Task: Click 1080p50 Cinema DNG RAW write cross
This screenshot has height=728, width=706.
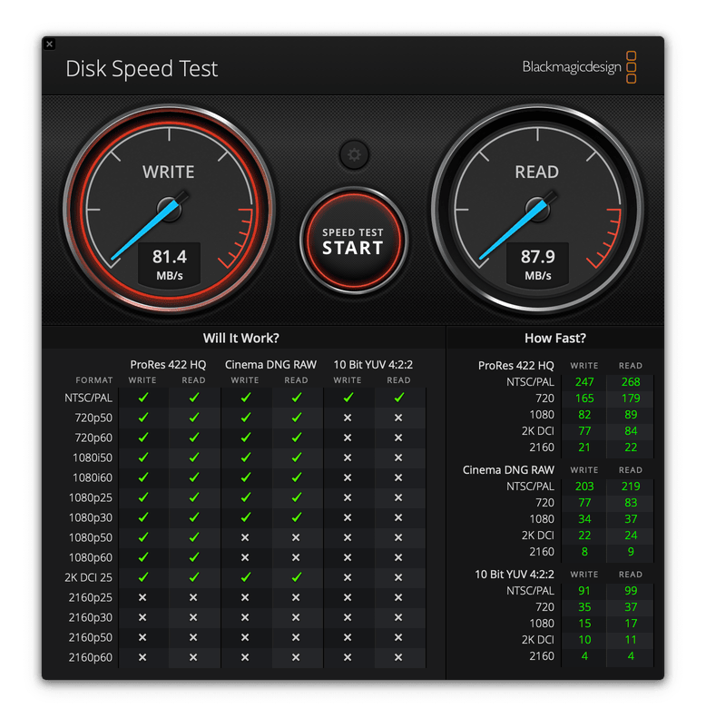Action: click(x=245, y=537)
